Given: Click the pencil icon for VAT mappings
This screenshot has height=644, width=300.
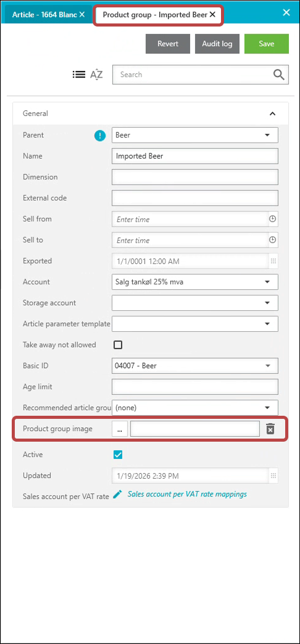Looking at the screenshot, I should tap(117, 494).
